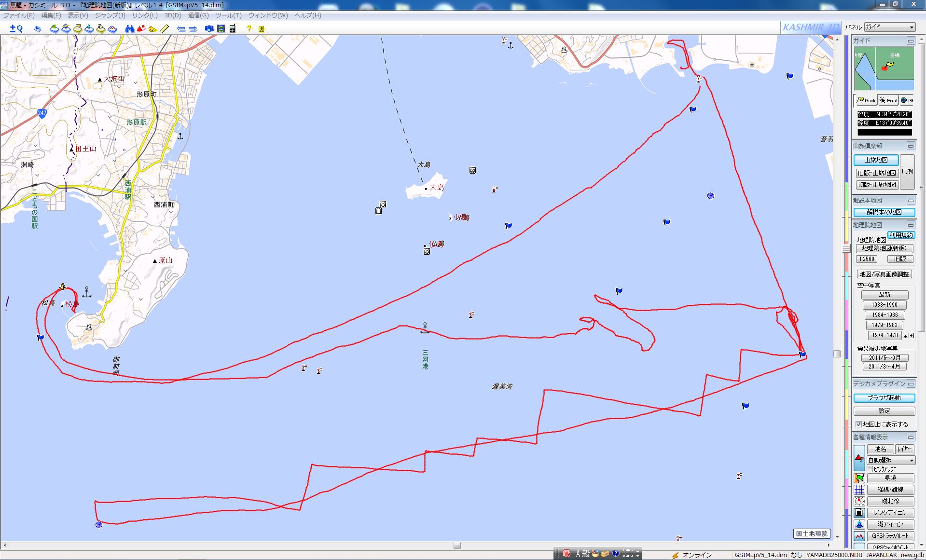Uncheck the 地図上に表示する checkbox
This screenshot has width=926, height=560.
click(x=859, y=424)
